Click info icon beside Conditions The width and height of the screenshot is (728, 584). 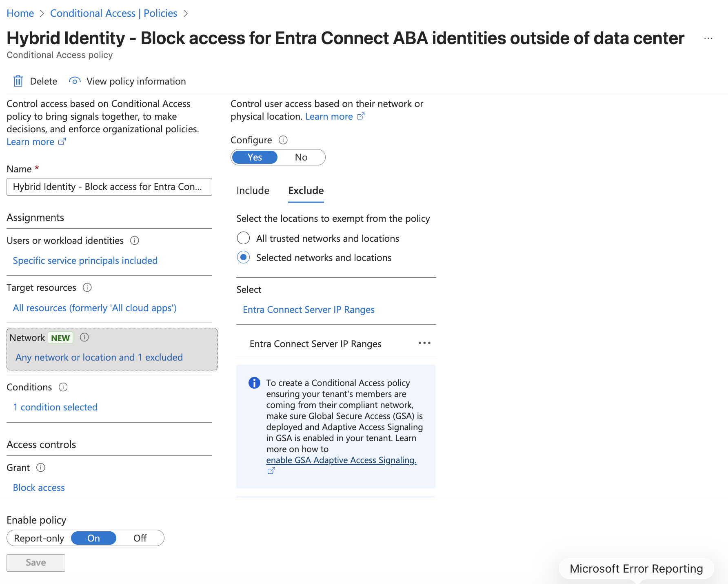(63, 387)
